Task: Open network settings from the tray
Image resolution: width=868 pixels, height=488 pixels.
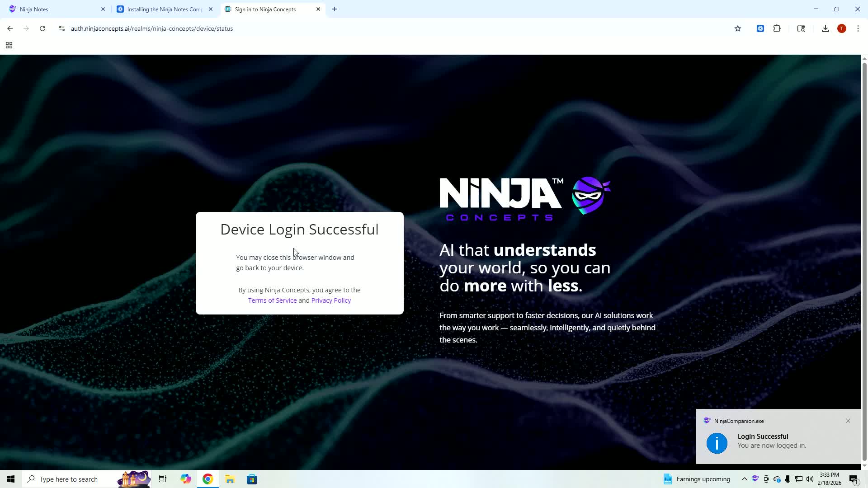Action: 799,479
